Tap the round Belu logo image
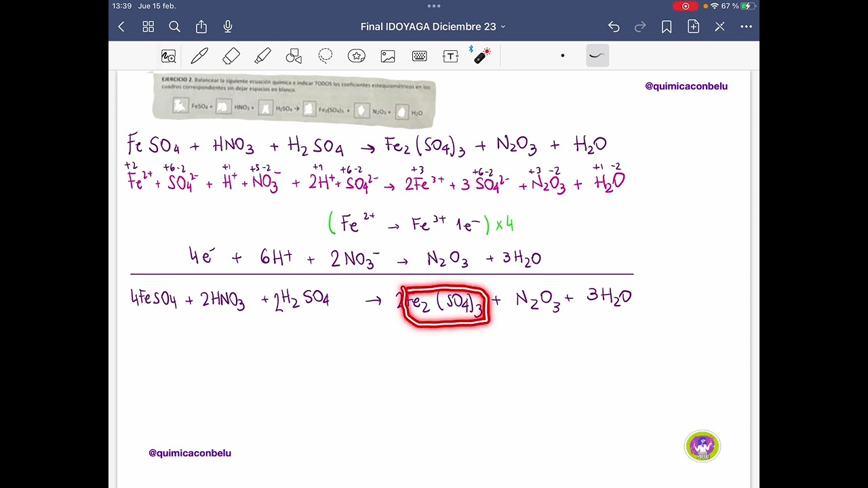 click(703, 447)
